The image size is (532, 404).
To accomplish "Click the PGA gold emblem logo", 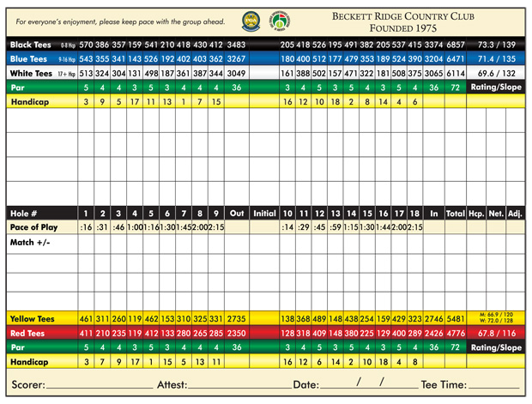I will 251,21.
